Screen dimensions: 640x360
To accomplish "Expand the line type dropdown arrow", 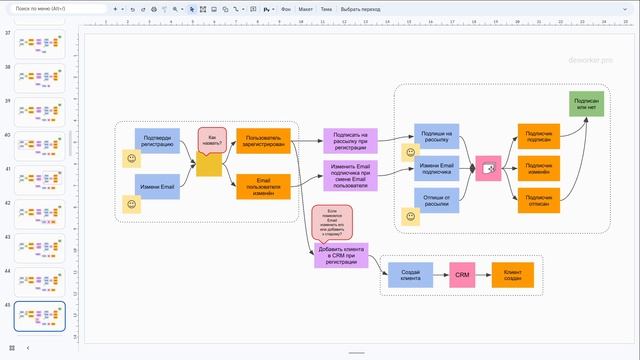I will (243, 9).
